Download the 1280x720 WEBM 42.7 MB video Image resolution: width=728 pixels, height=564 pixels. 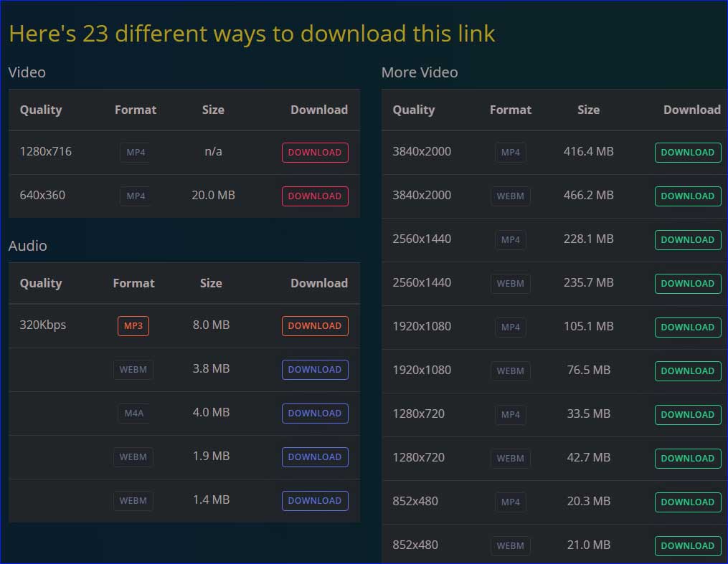[687, 459]
